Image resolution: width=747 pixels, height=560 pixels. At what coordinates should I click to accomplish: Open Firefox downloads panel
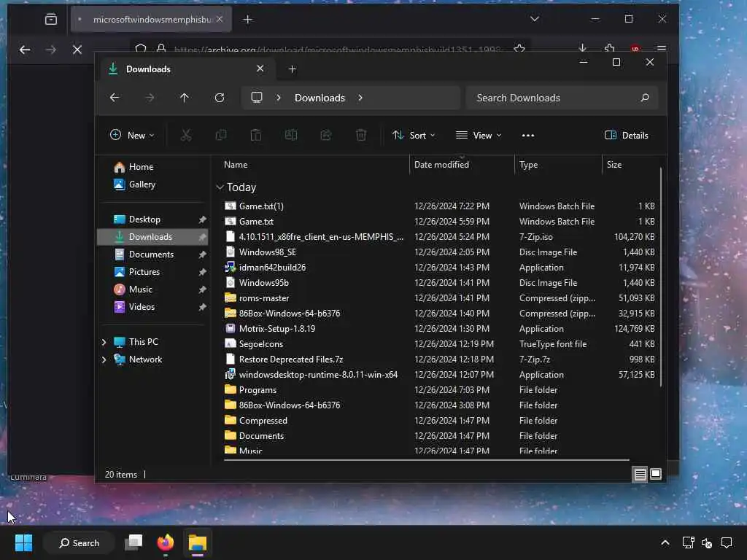point(583,48)
